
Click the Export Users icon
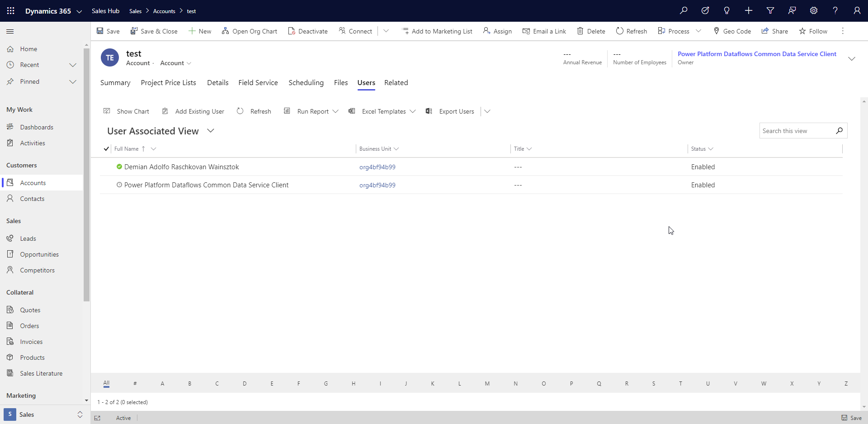point(429,111)
